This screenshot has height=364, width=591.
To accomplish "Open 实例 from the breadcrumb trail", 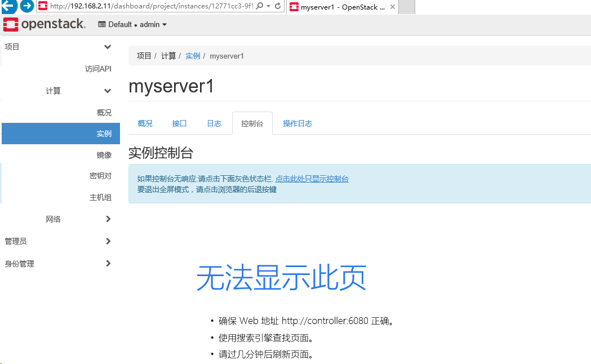I will pos(193,56).
